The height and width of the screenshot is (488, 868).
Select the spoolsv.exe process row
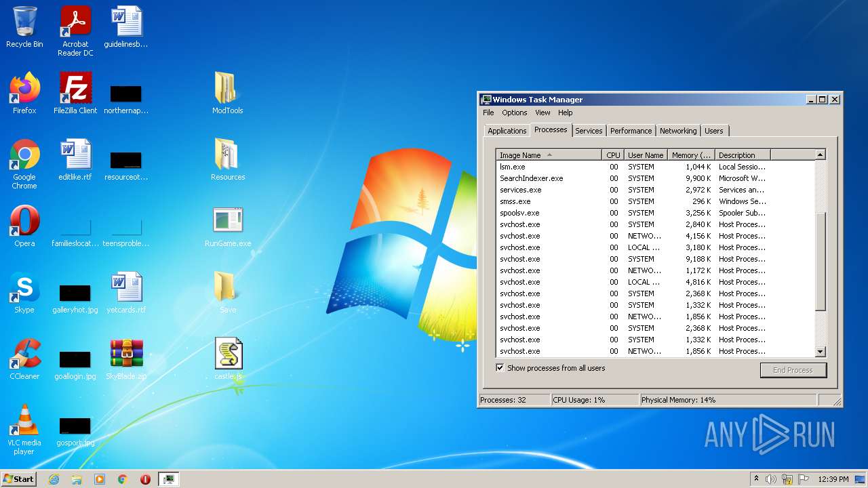pyautogui.click(x=655, y=213)
